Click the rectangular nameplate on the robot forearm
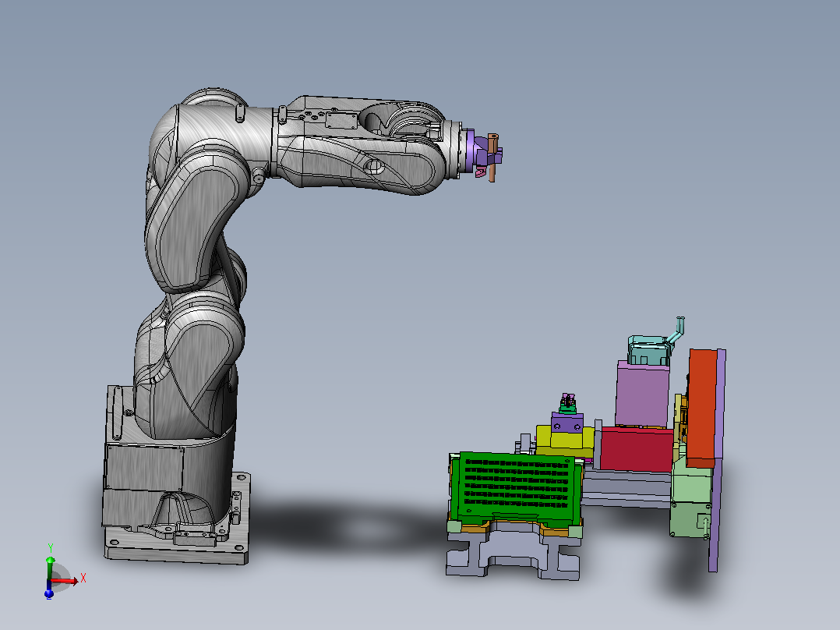Image resolution: width=840 pixels, height=630 pixels. [x=341, y=120]
